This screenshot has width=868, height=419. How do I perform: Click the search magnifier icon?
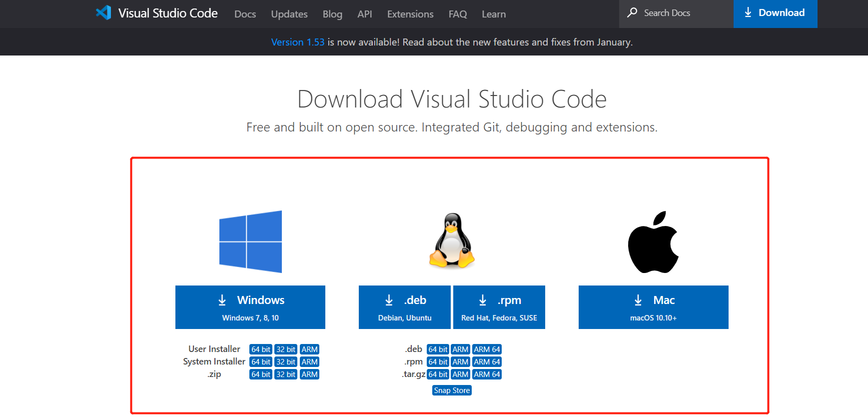(x=632, y=12)
